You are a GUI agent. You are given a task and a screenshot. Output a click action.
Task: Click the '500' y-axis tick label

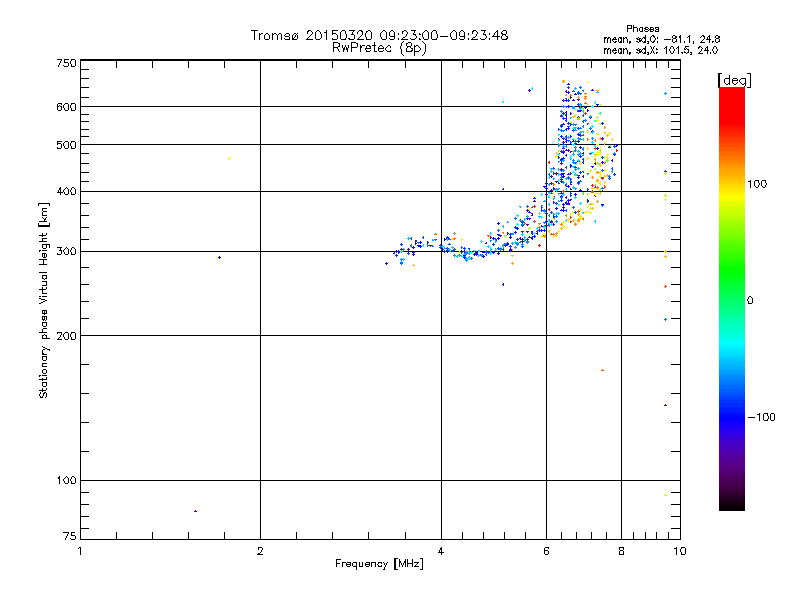66,145
